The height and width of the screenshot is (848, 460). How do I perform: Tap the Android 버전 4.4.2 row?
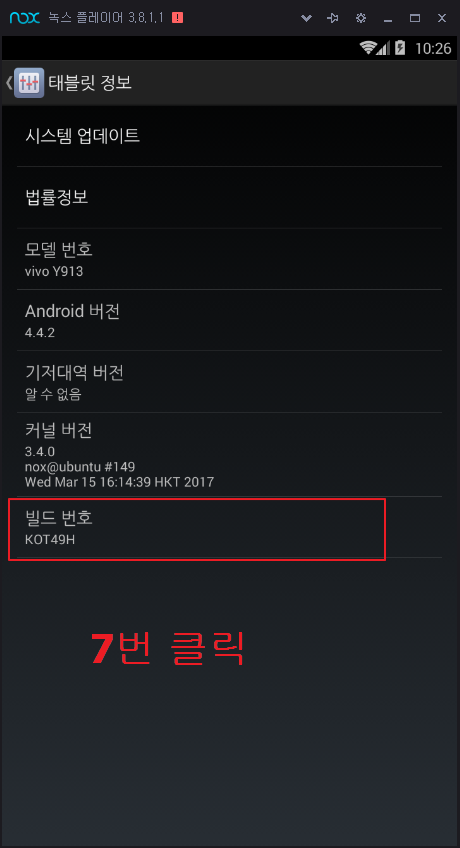tap(229, 320)
